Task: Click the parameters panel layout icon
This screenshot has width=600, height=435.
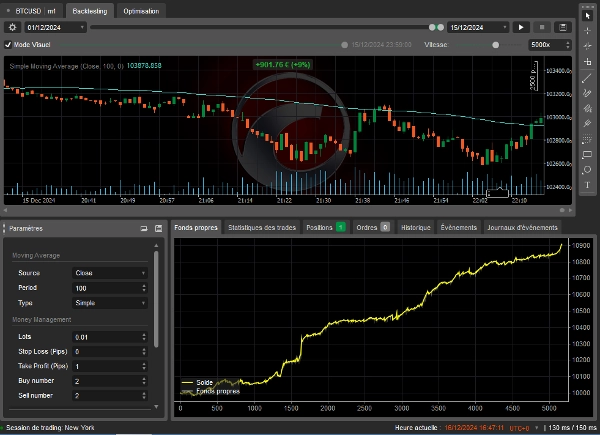Action: (144, 228)
